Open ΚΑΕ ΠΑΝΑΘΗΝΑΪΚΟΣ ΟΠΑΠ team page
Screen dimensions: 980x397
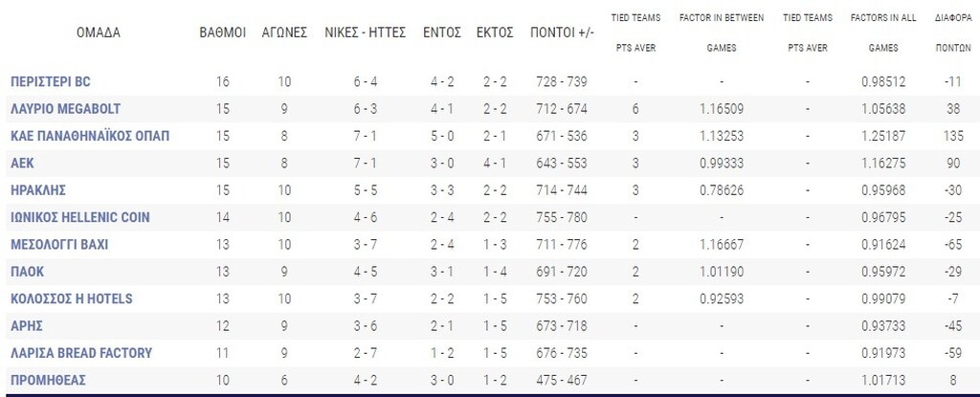[90, 136]
